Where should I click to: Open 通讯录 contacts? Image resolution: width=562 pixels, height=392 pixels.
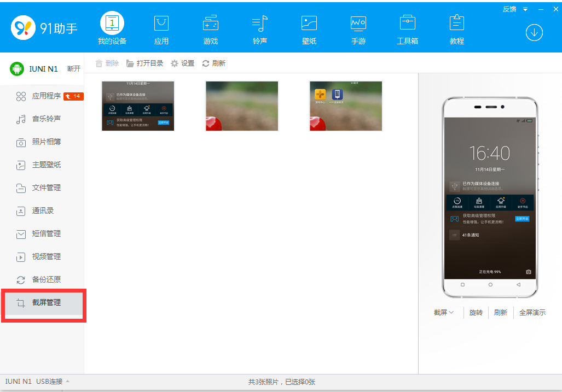42,210
